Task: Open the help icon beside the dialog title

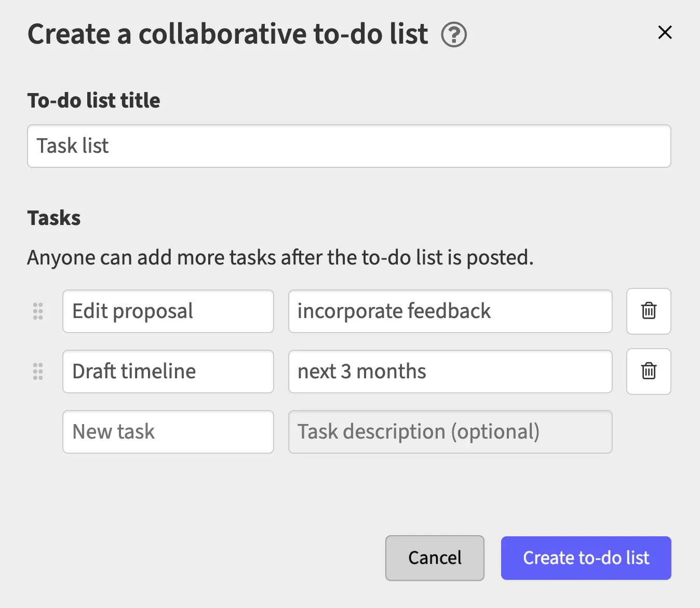Action: 454,35
